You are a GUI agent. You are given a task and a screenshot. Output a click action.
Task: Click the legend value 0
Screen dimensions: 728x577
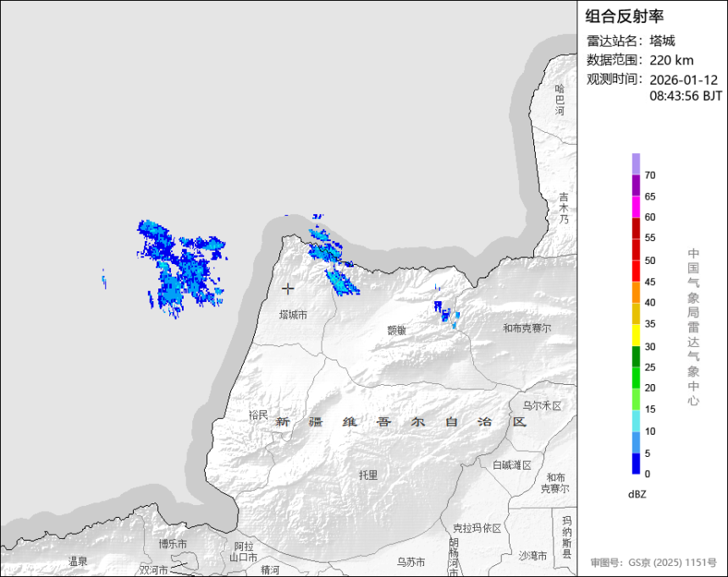pyautogui.click(x=648, y=474)
